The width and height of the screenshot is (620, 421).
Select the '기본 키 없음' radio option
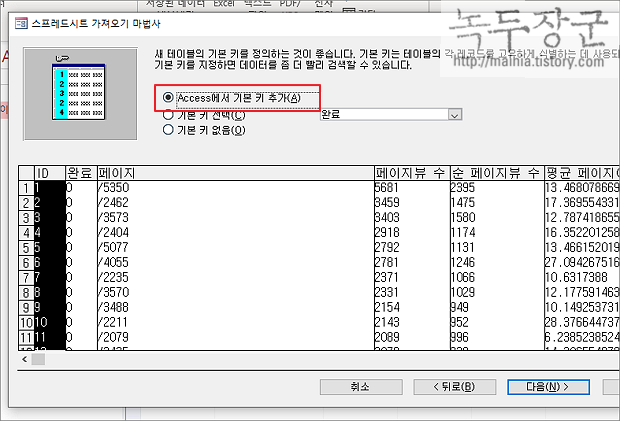pos(168,130)
